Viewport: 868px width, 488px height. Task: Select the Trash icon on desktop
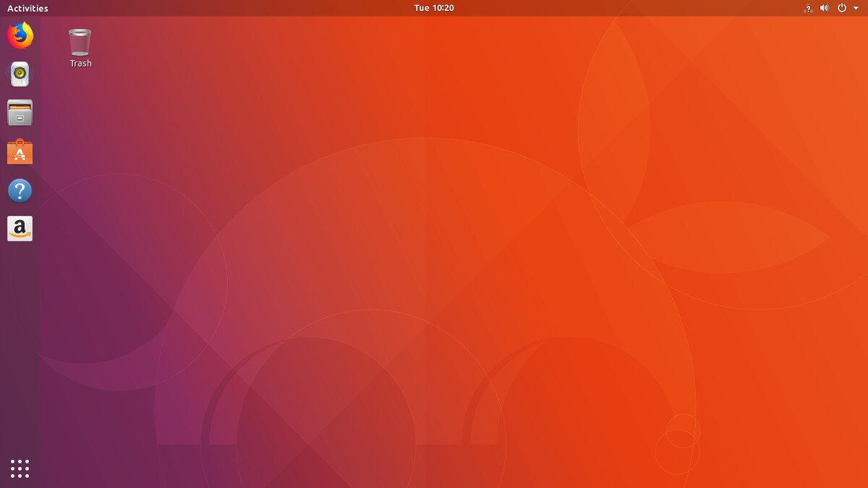pyautogui.click(x=80, y=42)
